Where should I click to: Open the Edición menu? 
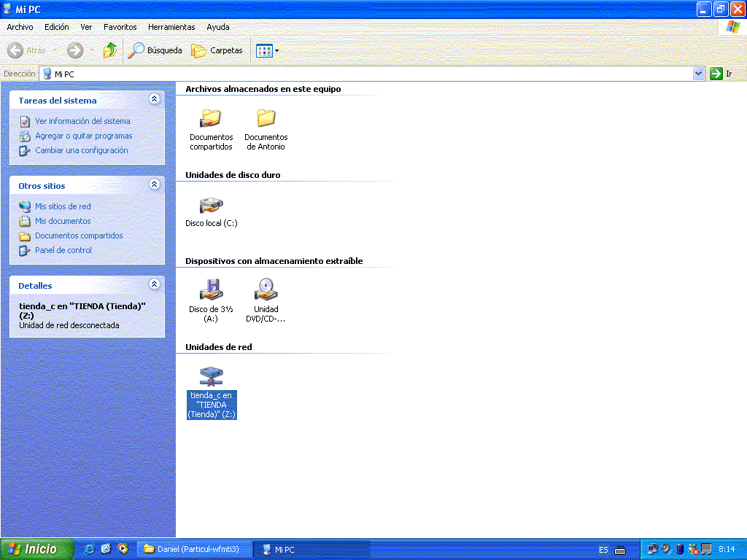coord(57,27)
